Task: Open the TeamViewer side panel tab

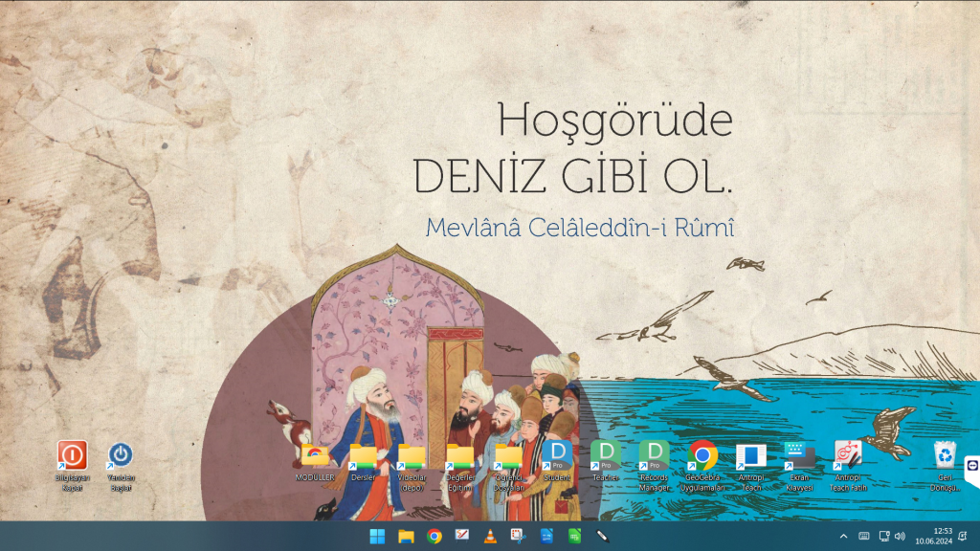Action: (x=972, y=468)
